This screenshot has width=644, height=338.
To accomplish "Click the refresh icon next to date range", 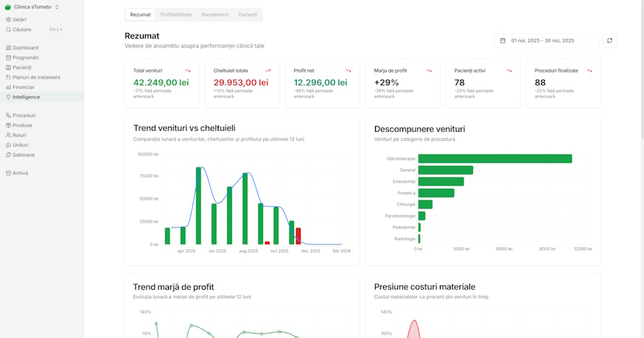I will [x=609, y=40].
